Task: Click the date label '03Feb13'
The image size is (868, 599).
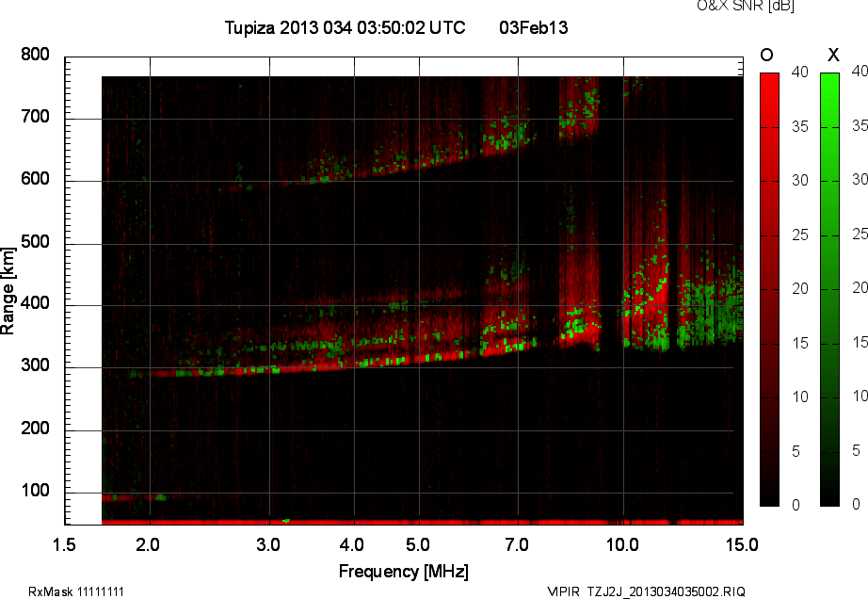Action: (533, 28)
